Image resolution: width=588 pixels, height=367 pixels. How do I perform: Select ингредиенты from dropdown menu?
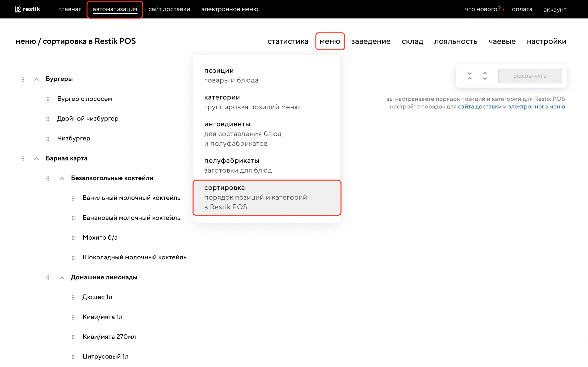(242, 133)
